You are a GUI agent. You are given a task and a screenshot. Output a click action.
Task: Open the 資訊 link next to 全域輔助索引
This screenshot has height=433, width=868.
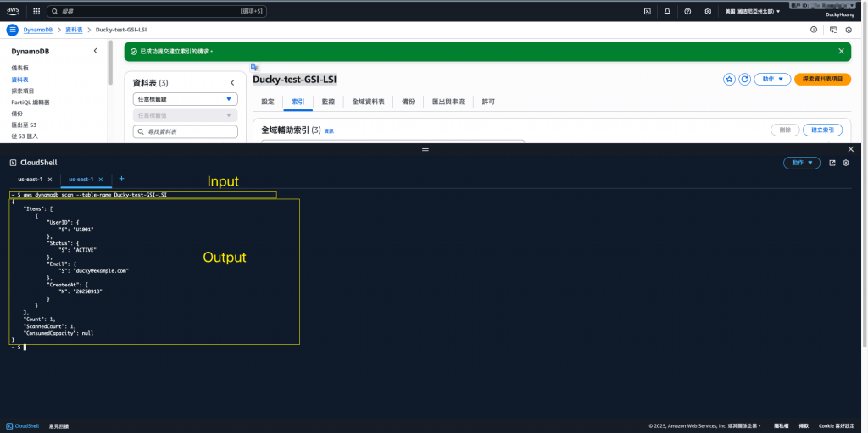(329, 130)
